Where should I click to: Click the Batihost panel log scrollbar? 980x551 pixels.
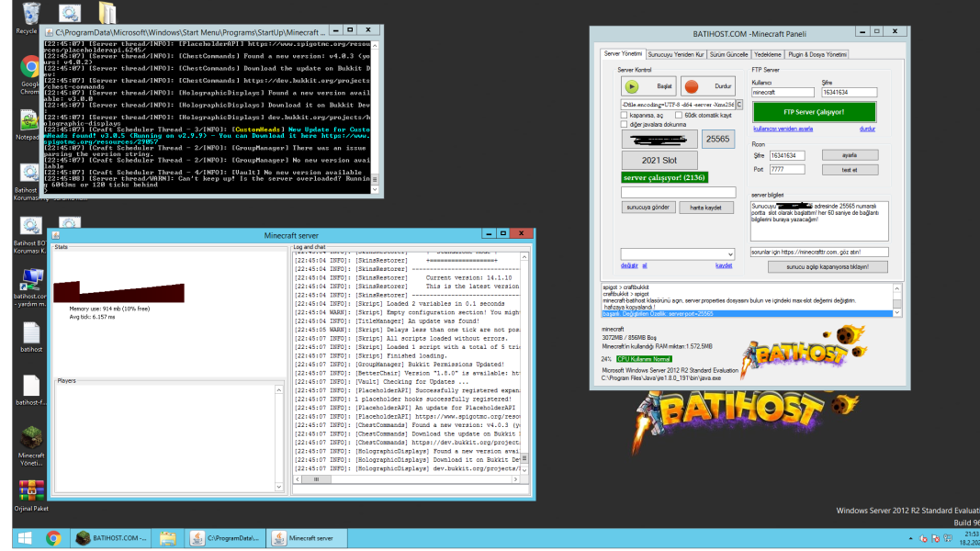896,300
